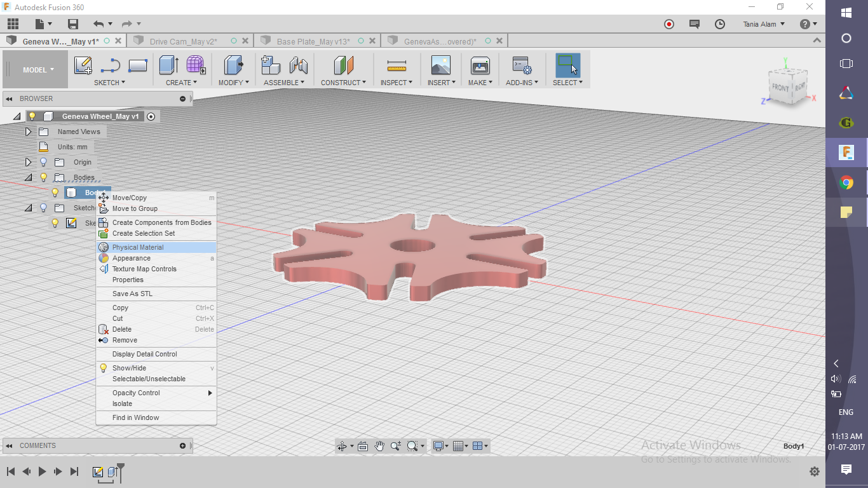
Task: Open Opacity Control submenu
Action: [156, 393]
